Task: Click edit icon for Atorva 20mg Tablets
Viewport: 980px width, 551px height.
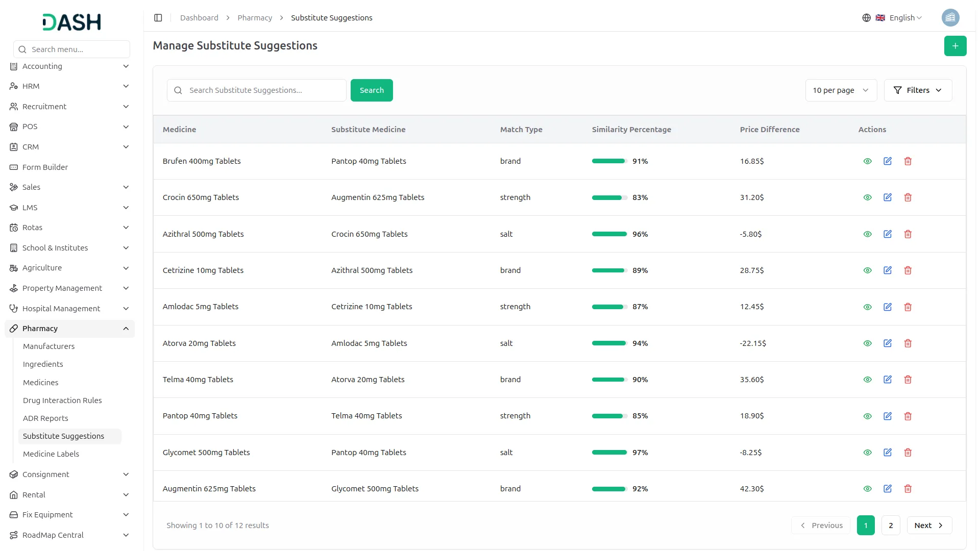Action: click(x=888, y=343)
